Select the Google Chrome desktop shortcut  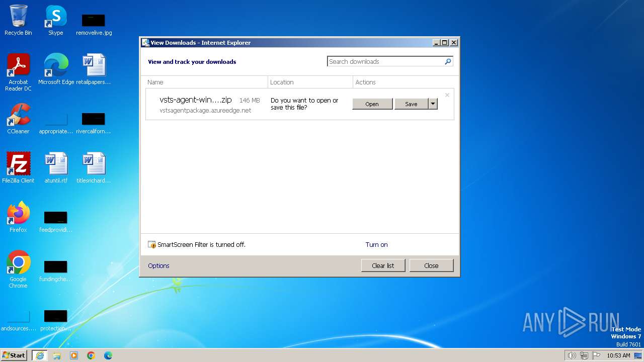(x=18, y=269)
